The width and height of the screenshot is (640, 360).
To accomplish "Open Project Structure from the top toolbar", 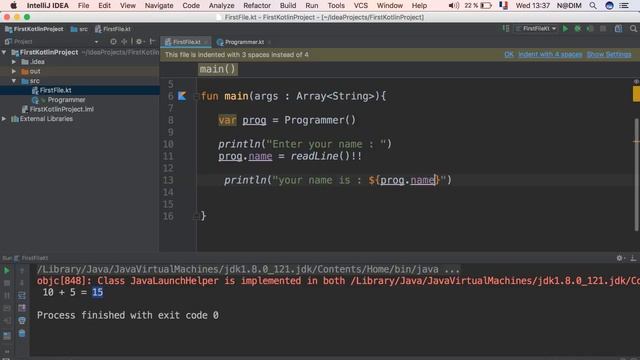I will [619, 29].
